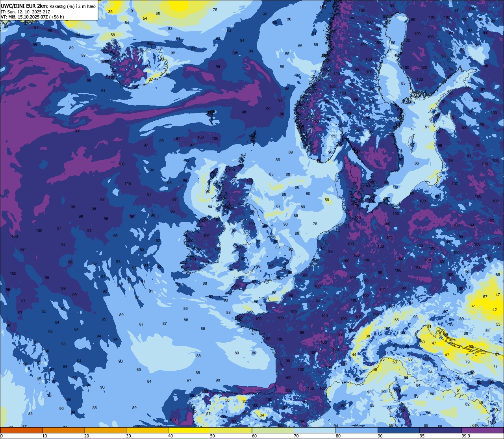Pick the pale yellow 50–60 legend swatch
The height and width of the screenshot is (439, 504).
tap(231, 430)
